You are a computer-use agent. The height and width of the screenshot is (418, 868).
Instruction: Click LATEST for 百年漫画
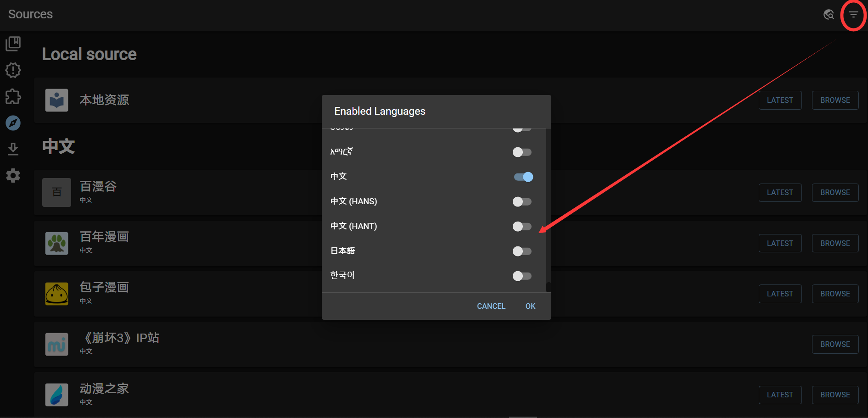(x=780, y=243)
